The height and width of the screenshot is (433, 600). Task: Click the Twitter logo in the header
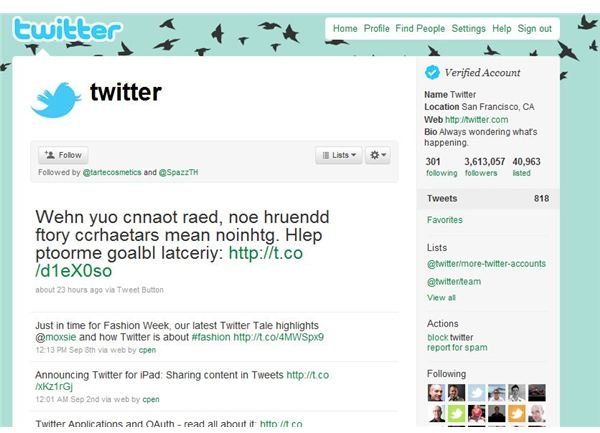click(67, 29)
